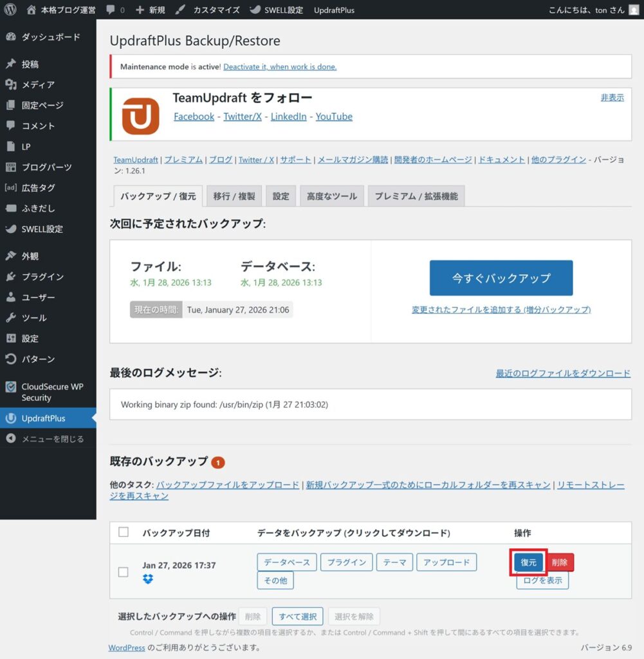The width and height of the screenshot is (644, 659).
Task: Open the 新規 add-new menu in admin bar
Action: 150,10
